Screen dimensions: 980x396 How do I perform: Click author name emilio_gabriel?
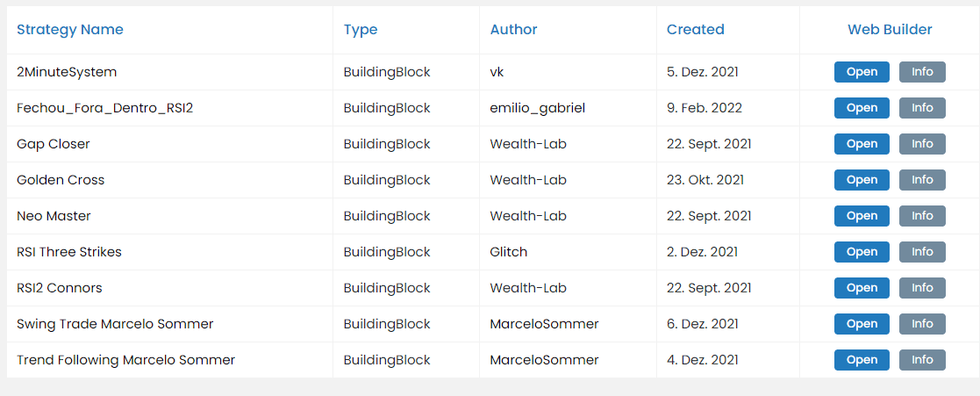click(x=538, y=108)
